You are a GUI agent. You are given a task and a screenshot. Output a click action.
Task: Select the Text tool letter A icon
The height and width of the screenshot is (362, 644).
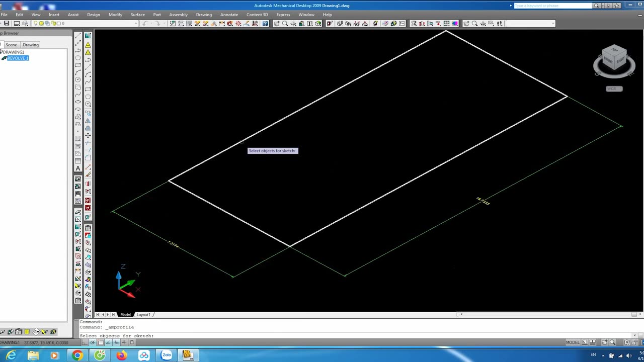point(78,168)
